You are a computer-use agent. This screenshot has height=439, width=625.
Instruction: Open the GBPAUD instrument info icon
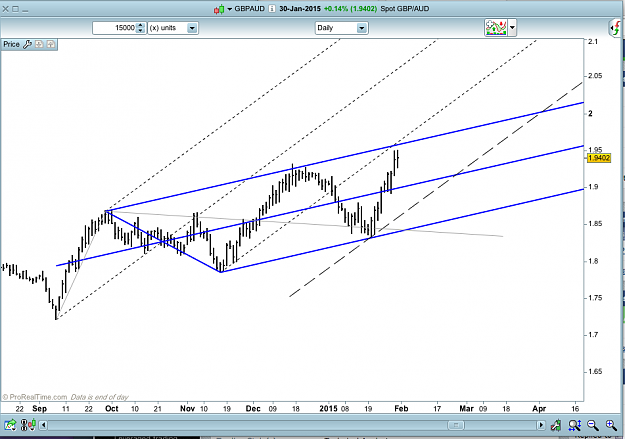click(272, 9)
